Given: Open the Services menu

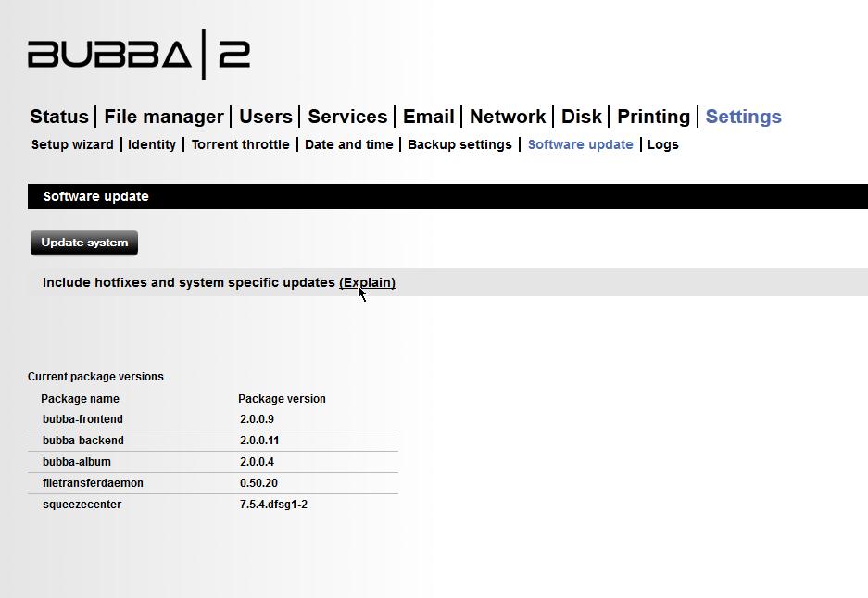Looking at the screenshot, I should point(347,116).
